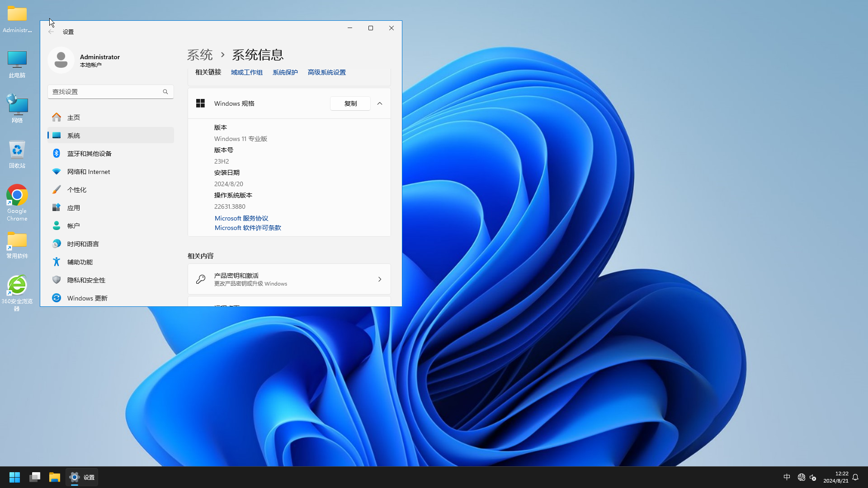Open the 主页 home icon in sidebar

tap(57, 117)
